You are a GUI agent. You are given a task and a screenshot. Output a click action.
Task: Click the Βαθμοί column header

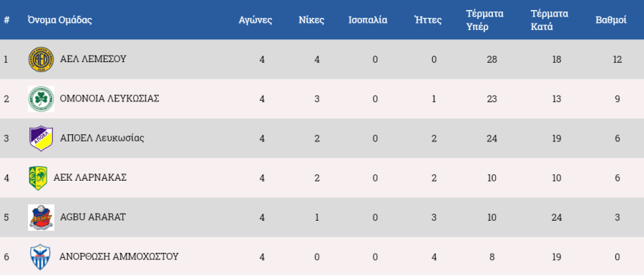coord(611,20)
